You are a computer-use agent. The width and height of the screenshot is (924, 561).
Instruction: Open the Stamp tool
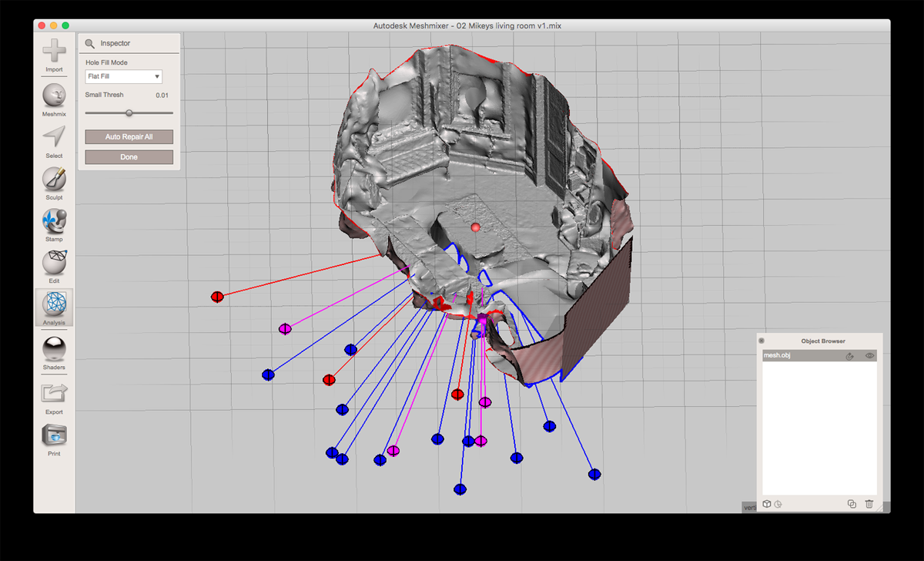tap(54, 221)
